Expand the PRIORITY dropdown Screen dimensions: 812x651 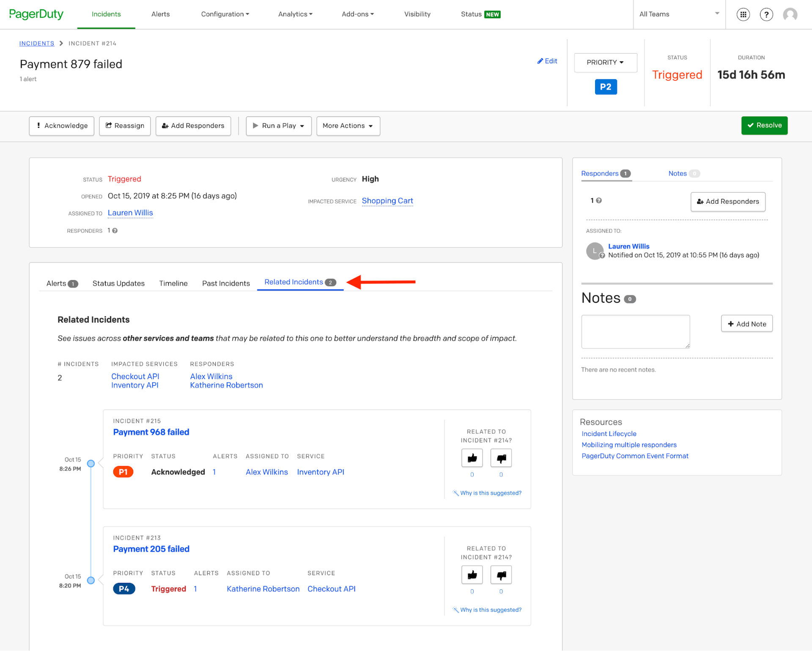point(605,63)
